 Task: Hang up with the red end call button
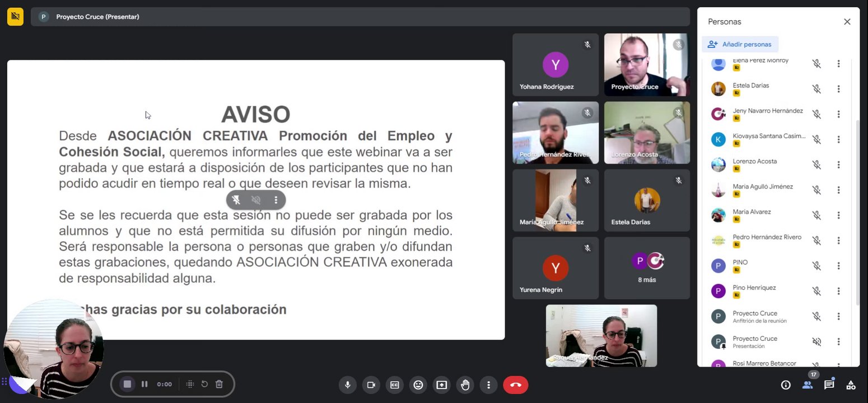(515, 385)
